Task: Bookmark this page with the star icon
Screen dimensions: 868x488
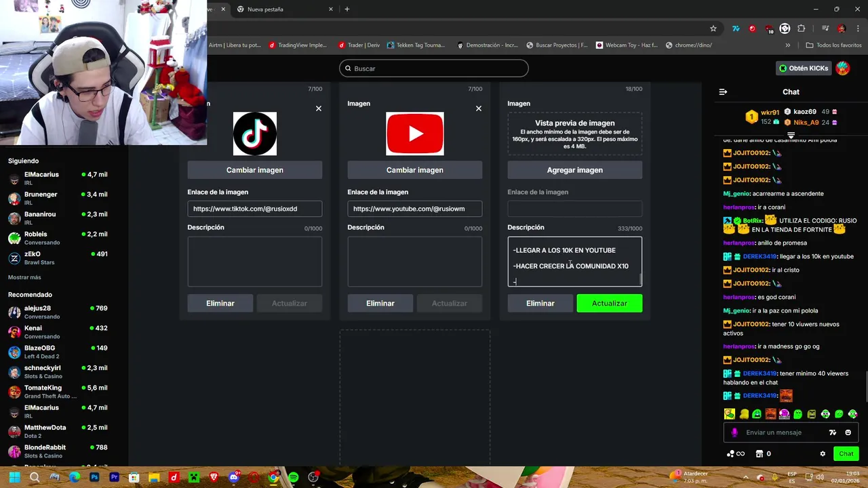Action: tap(713, 28)
